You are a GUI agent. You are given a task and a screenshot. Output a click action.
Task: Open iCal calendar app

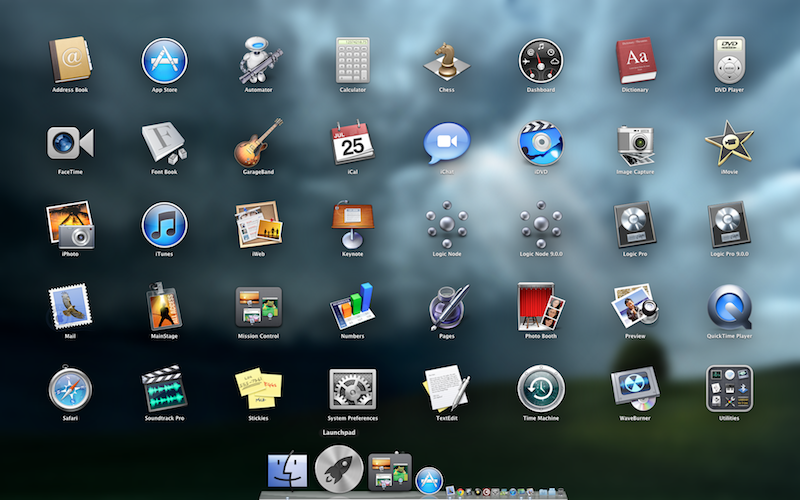click(353, 142)
